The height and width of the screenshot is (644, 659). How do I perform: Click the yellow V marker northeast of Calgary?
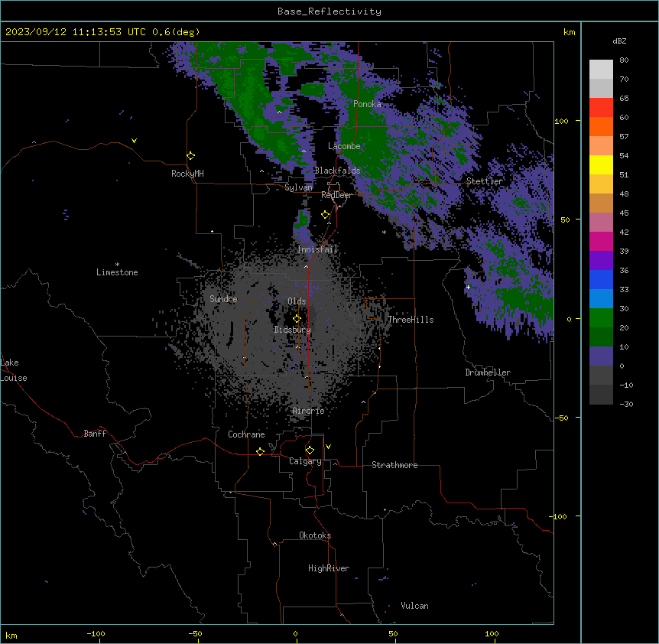(x=328, y=447)
